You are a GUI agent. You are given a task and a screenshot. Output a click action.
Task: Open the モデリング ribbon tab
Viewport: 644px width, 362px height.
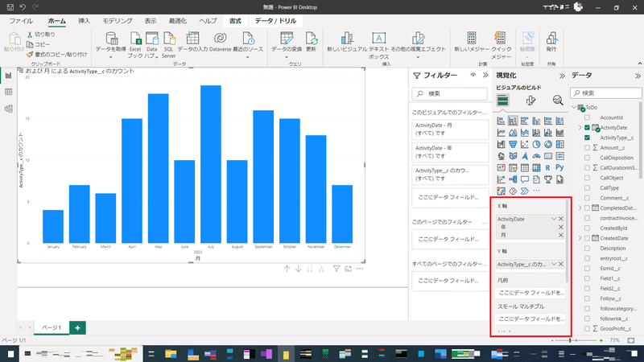tap(118, 21)
